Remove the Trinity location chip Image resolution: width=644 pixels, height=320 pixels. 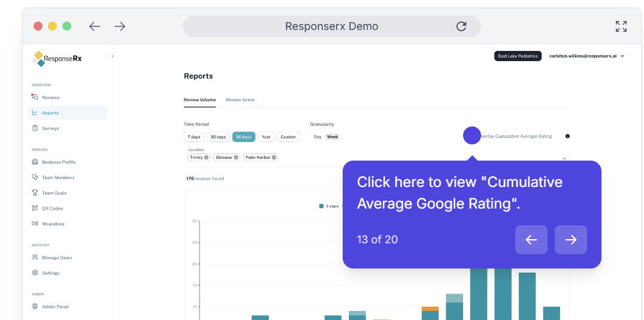pos(206,158)
